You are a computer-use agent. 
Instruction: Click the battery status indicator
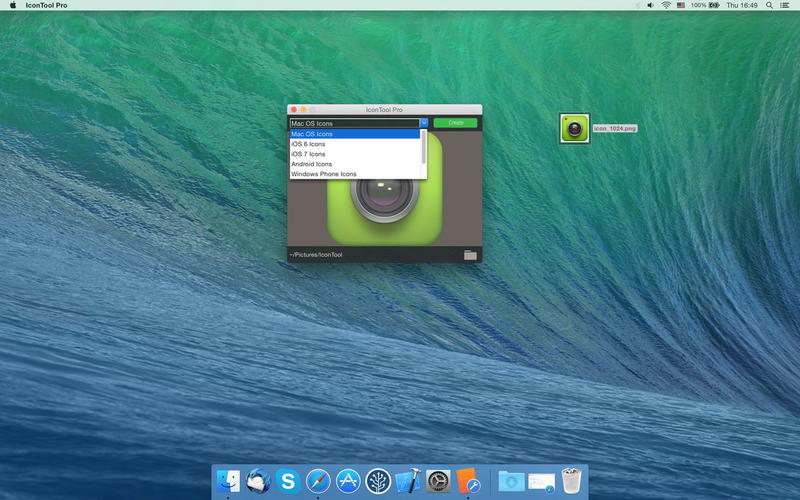(705, 5)
